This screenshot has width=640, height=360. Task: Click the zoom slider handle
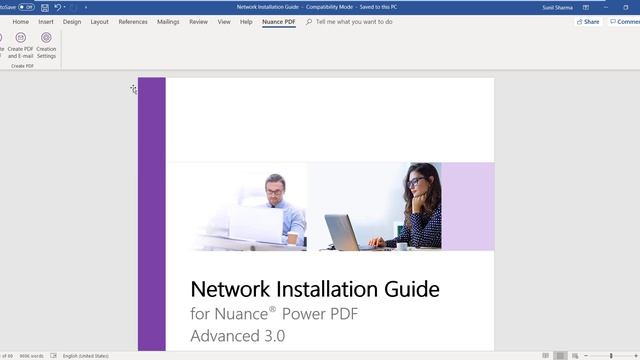(611, 356)
